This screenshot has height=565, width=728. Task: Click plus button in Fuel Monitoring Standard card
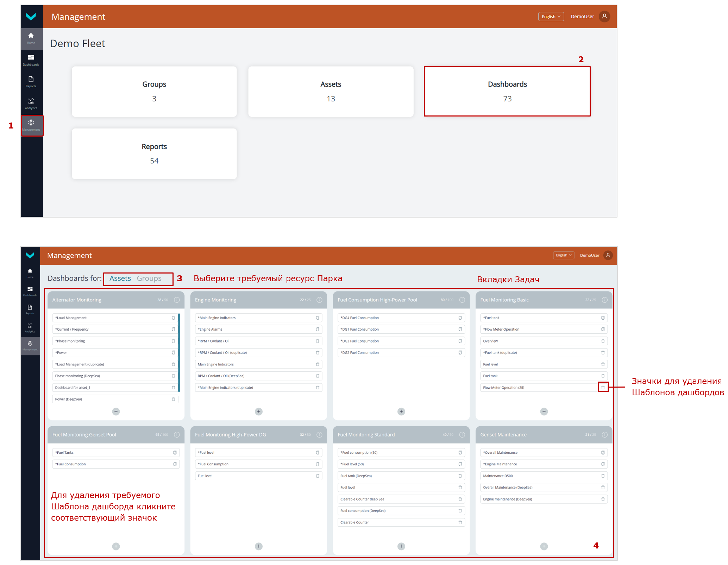[401, 546]
